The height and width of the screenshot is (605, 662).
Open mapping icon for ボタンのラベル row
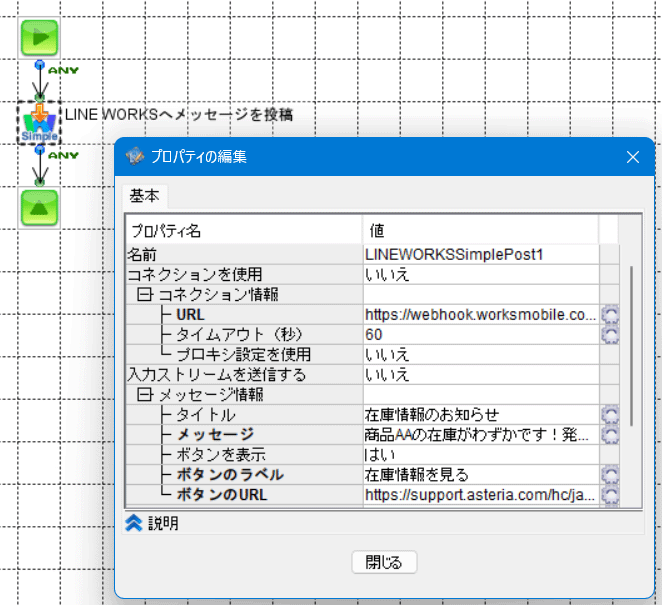[x=610, y=475]
